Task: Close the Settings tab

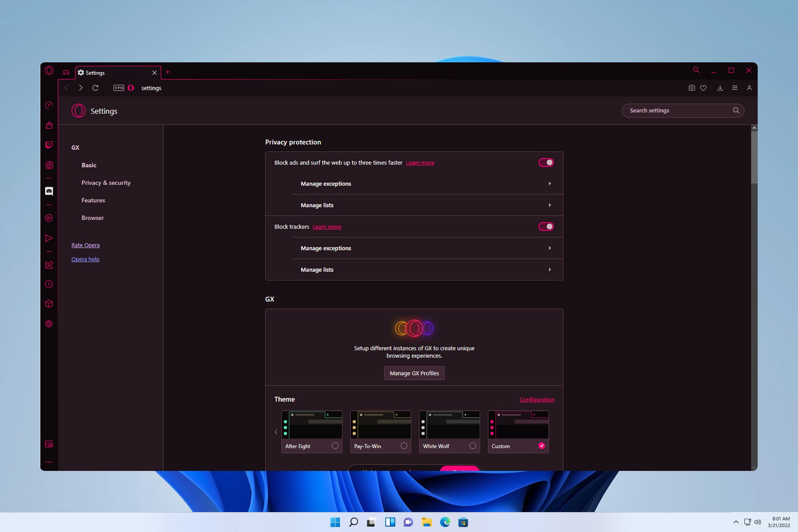Action: click(155, 73)
